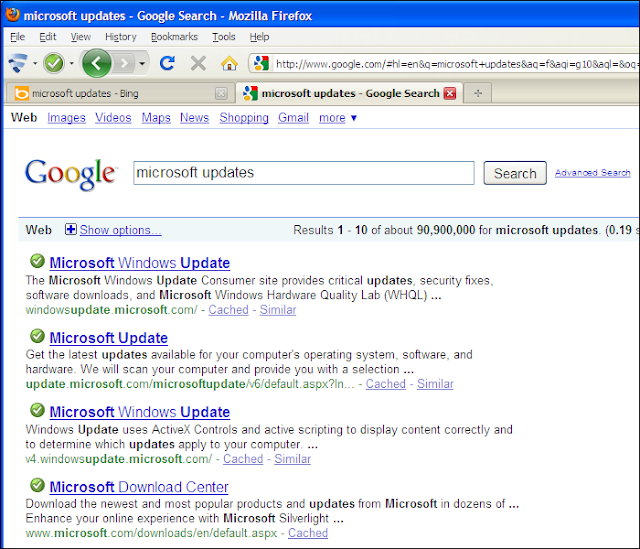Image resolution: width=640 pixels, height=549 pixels.
Task: Open Cached link for windowsupdate.microsoft.com
Action: pos(228,310)
